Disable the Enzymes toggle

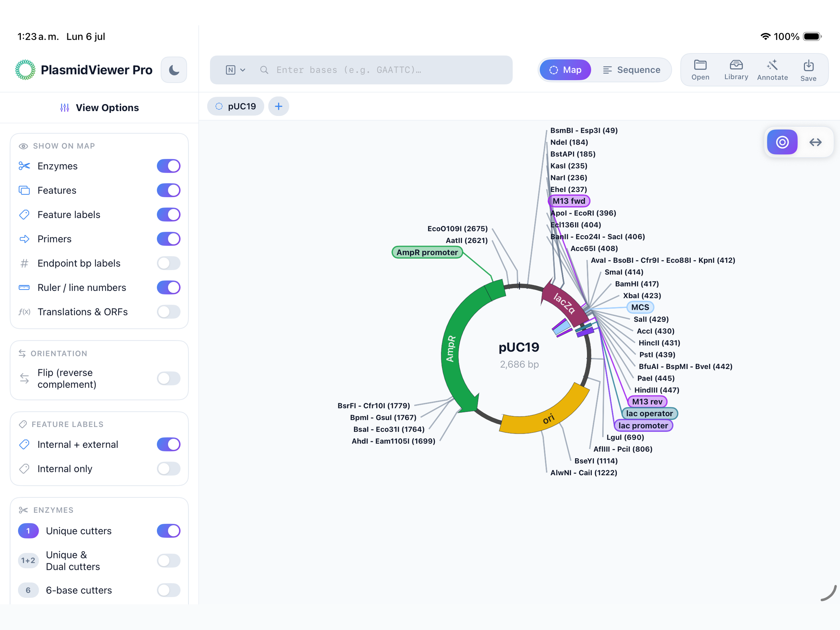168,166
